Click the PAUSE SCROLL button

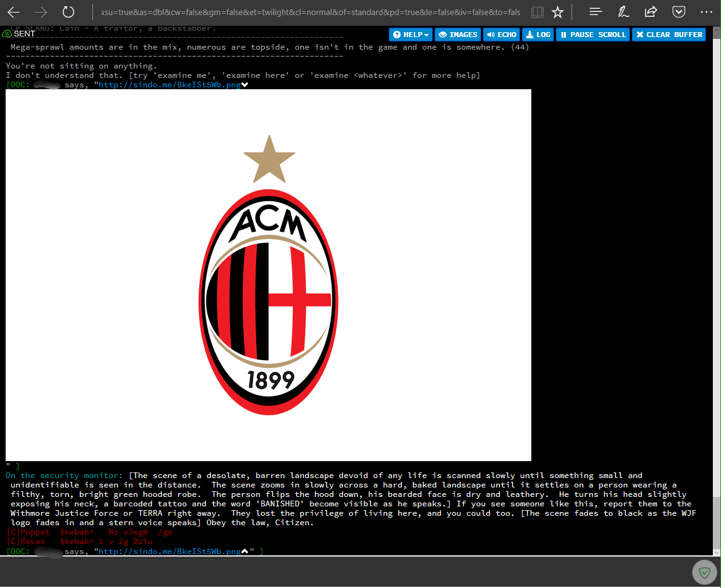point(593,35)
